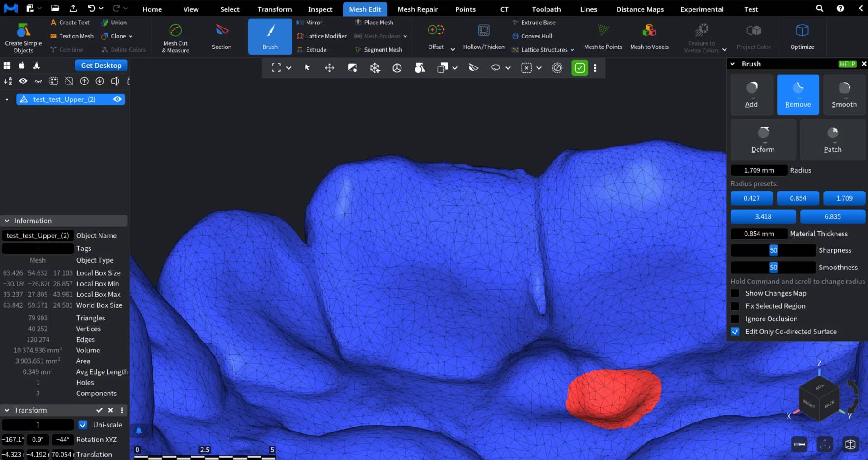868x460 pixels.
Task: Collapse the Brush panel chevron
Action: pos(732,64)
